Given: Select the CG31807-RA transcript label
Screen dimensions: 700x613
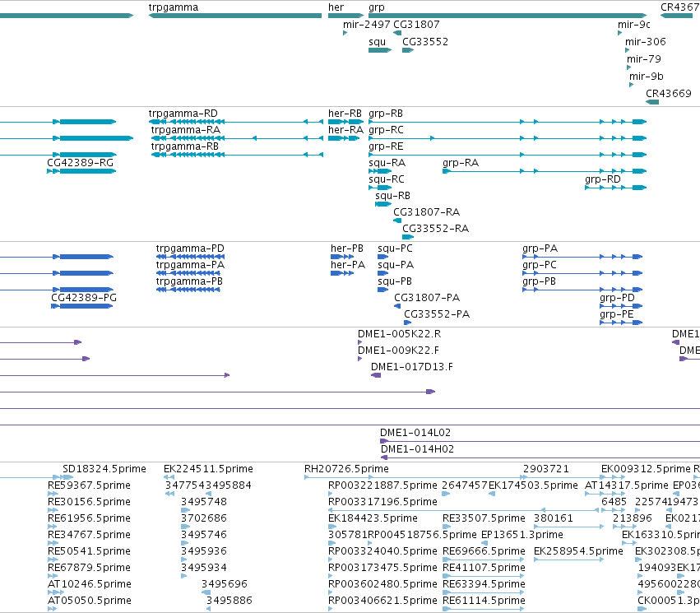Looking at the screenshot, I should point(426,212).
